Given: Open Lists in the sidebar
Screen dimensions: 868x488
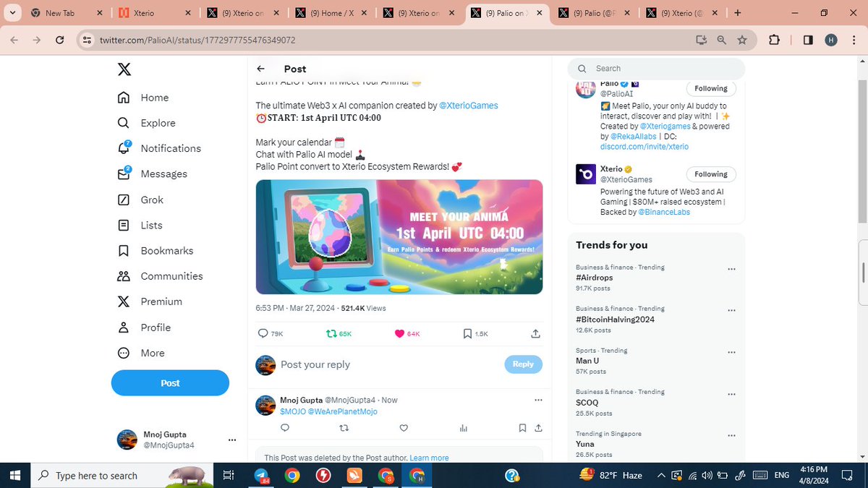Looking at the screenshot, I should coord(140,226).
